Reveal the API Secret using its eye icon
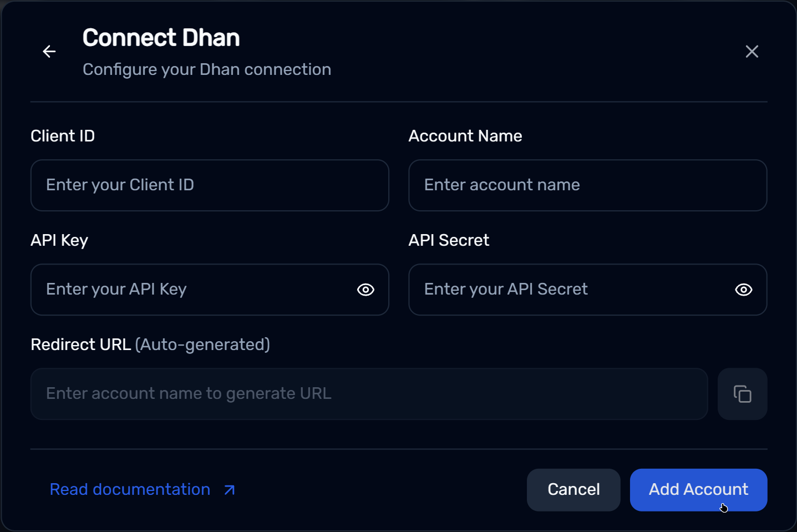The width and height of the screenshot is (797, 532). pyautogui.click(x=743, y=290)
